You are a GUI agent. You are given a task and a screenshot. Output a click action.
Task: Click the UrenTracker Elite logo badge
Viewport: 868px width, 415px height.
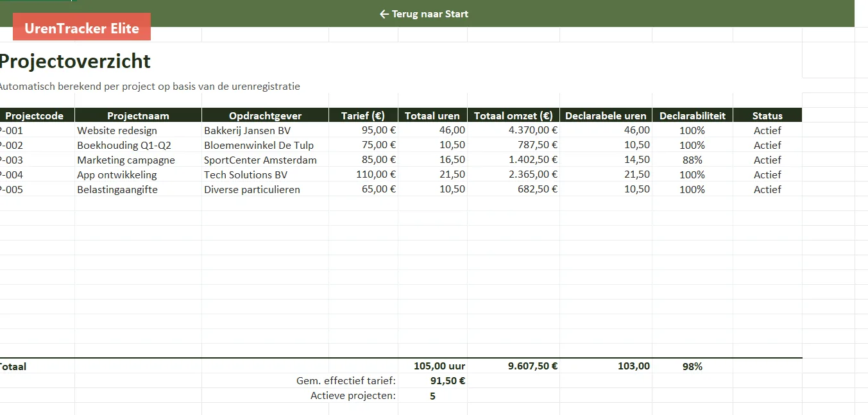click(x=81, y=28)
